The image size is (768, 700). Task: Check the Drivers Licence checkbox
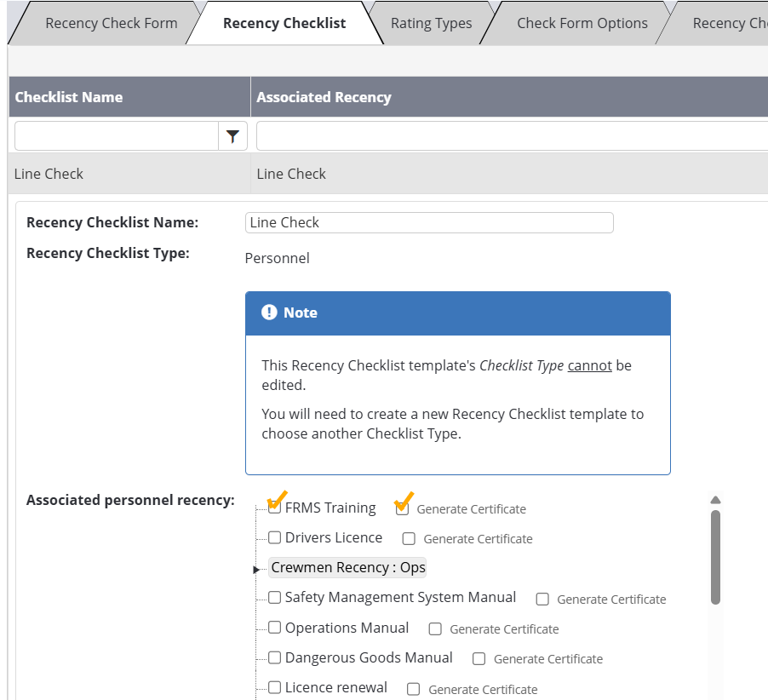point(274,538)
